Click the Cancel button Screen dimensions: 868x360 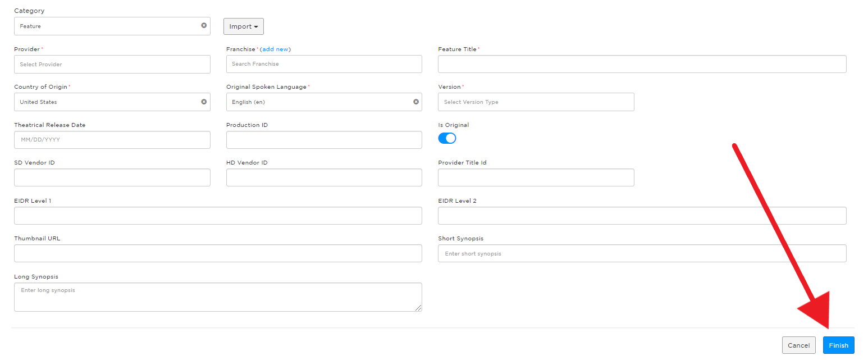(799, 345)
